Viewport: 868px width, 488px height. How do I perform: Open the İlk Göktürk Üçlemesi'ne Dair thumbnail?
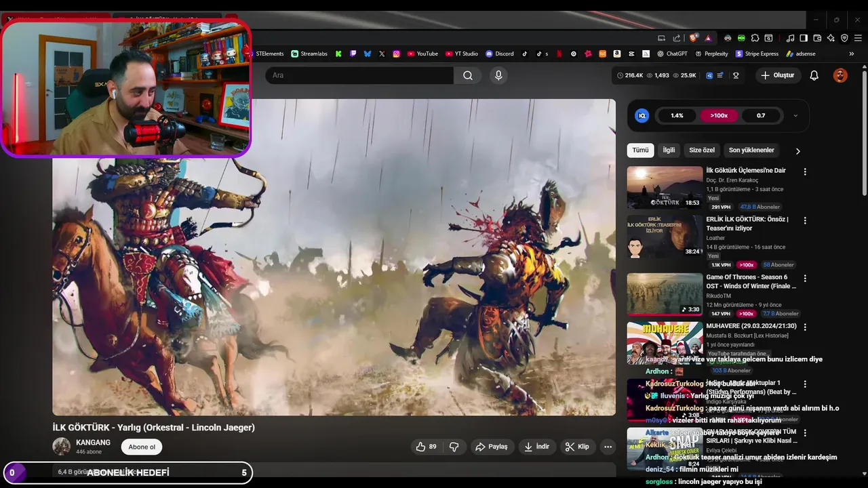665,188
